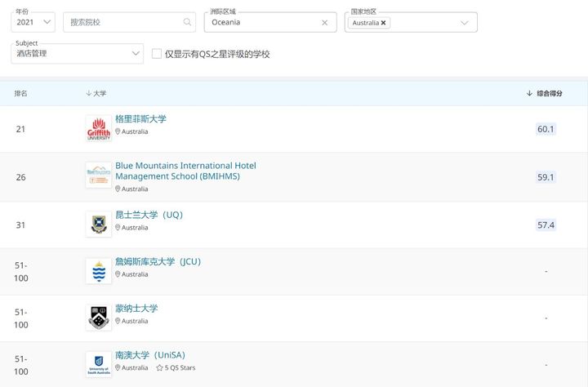Viewport: 588px width, 387px height.
Task: Click the university search input field
Action: [129, 22]
